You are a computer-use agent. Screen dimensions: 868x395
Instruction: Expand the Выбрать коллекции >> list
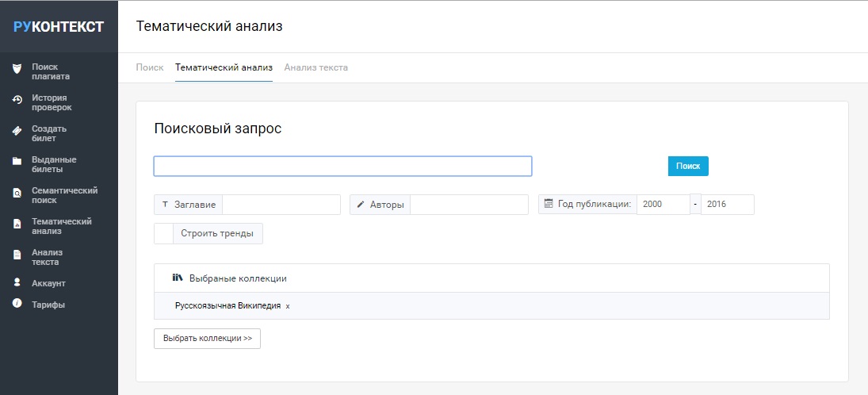(207, 339)
